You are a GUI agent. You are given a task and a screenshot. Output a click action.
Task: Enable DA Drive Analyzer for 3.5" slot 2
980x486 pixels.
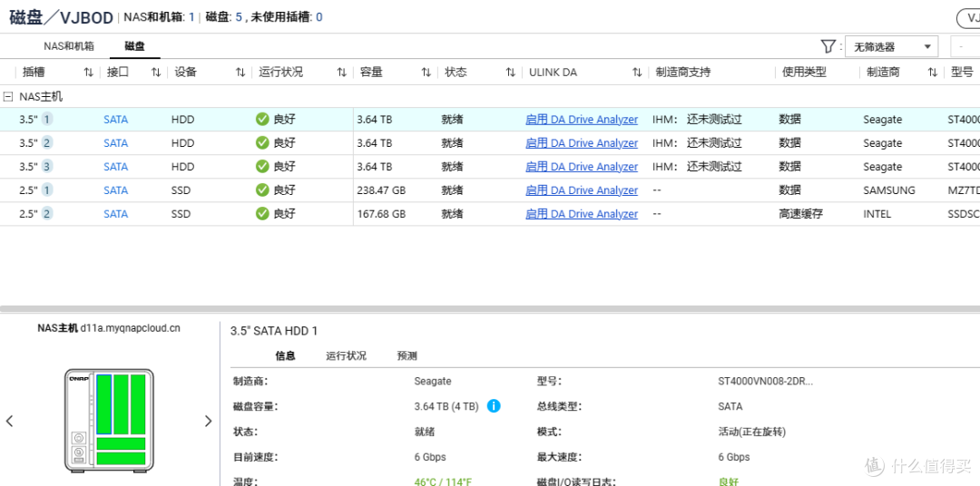(x=582, y=143)
